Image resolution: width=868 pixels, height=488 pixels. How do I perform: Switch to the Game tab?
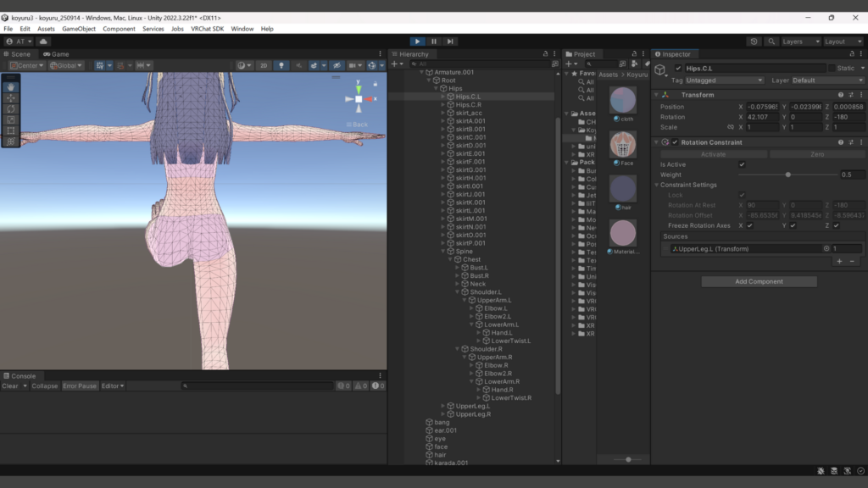(56, 54)
